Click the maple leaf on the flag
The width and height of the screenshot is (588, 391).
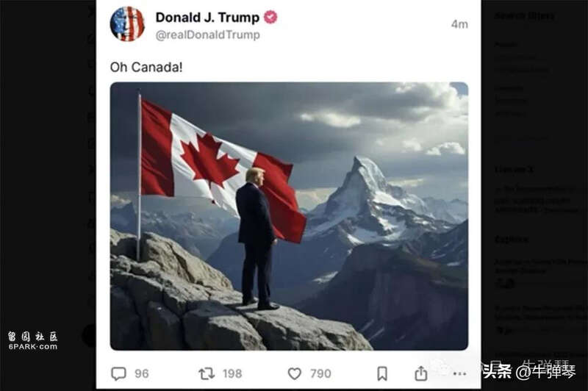coord(209,159)
